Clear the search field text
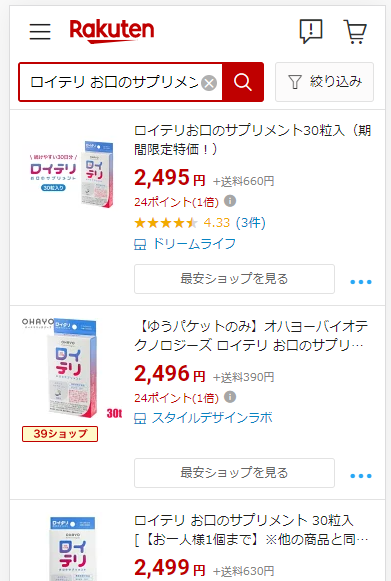The width and height of the screenshot is (391, 581). coord(209,83)
